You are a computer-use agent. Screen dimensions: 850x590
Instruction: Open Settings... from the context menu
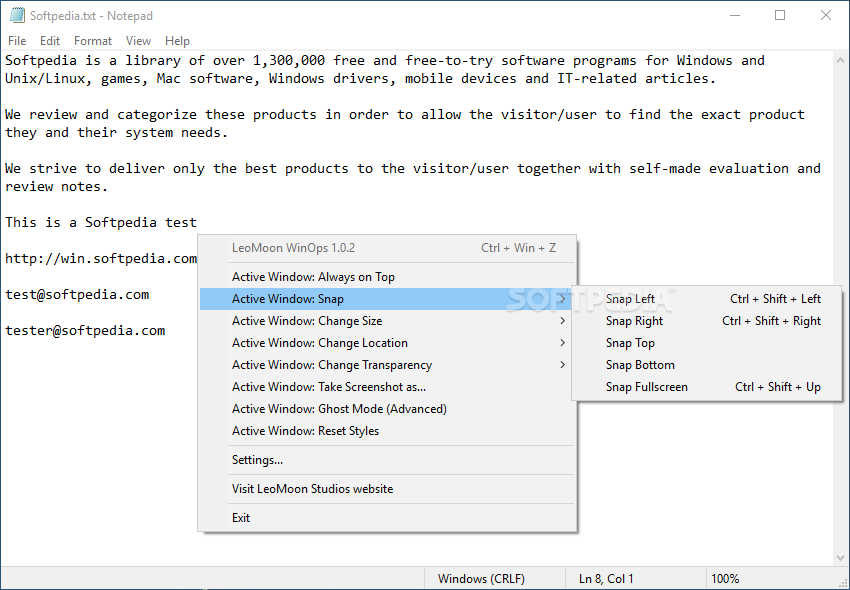387,460
